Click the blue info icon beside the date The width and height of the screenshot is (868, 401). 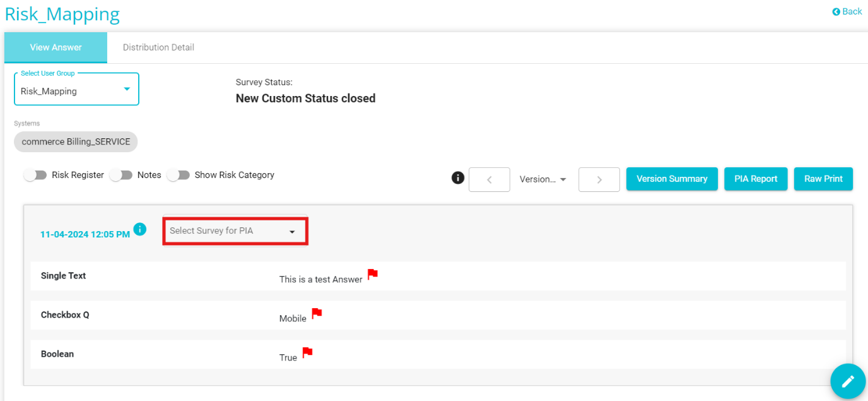[140, 229]
